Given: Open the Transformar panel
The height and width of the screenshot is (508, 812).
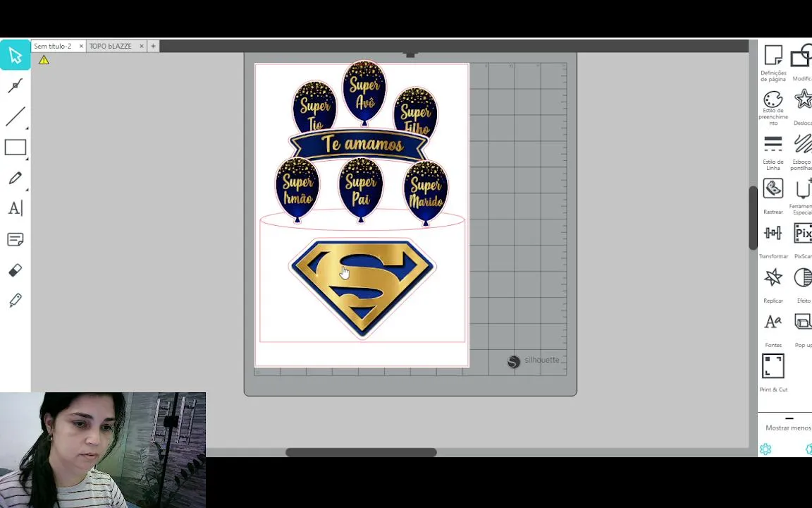Looking at the screenshot, I should (x=773, y=241).
